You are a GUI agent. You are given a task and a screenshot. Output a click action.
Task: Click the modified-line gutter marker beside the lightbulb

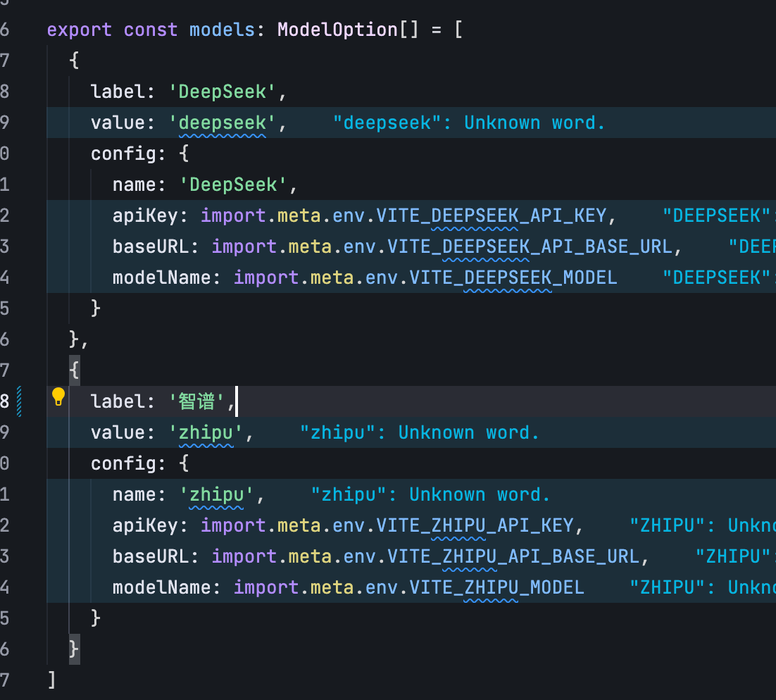pos(19,401)
